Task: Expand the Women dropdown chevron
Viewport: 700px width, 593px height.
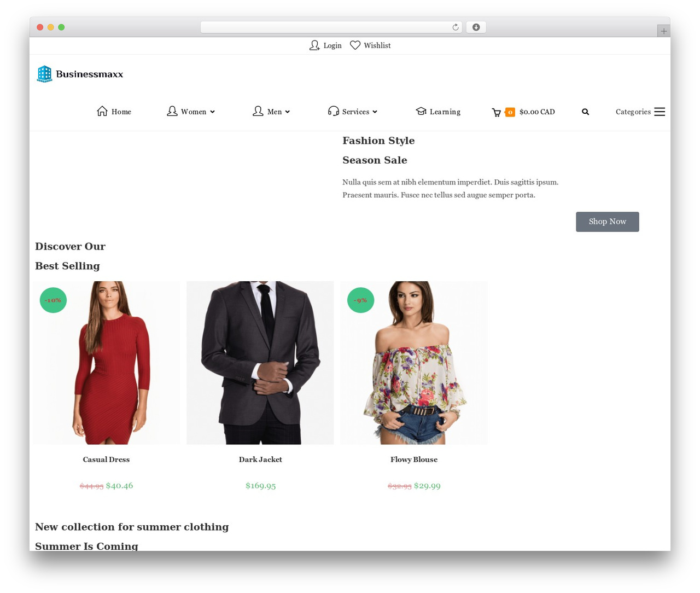Action: [212, 112]
